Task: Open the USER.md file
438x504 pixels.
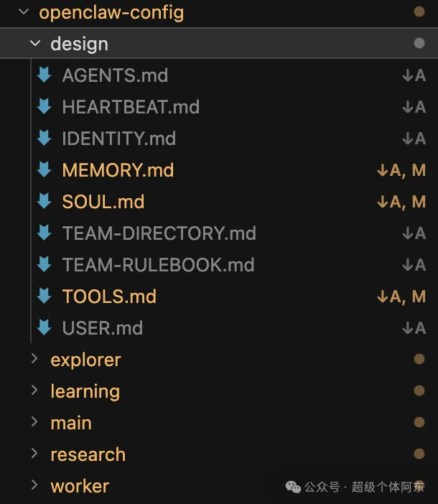Action: click(x=102, y=328)
